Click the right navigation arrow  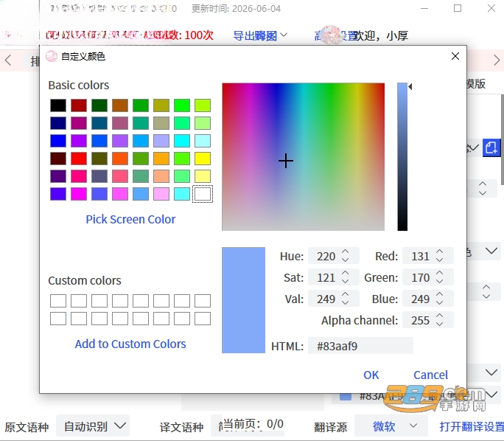[x=497, y=60]
